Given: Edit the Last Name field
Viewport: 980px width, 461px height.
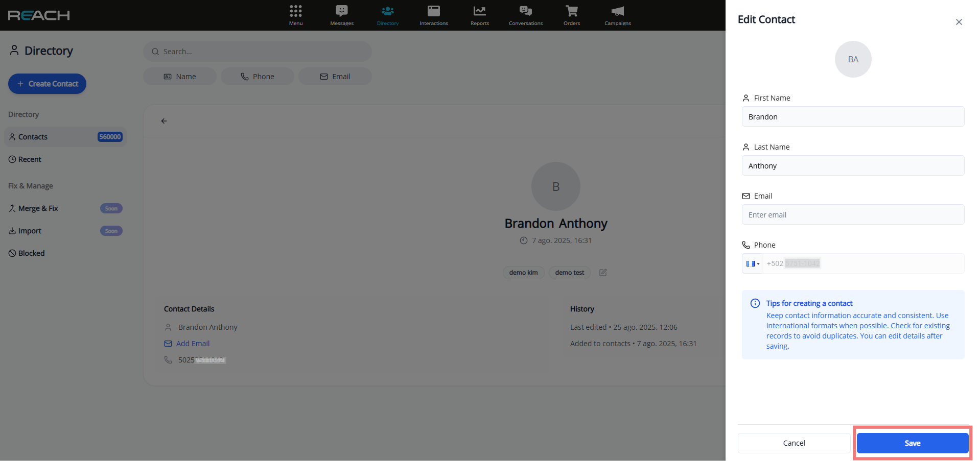Looking at the screenshot, I should pyautogui.click(x=853, y=165).
